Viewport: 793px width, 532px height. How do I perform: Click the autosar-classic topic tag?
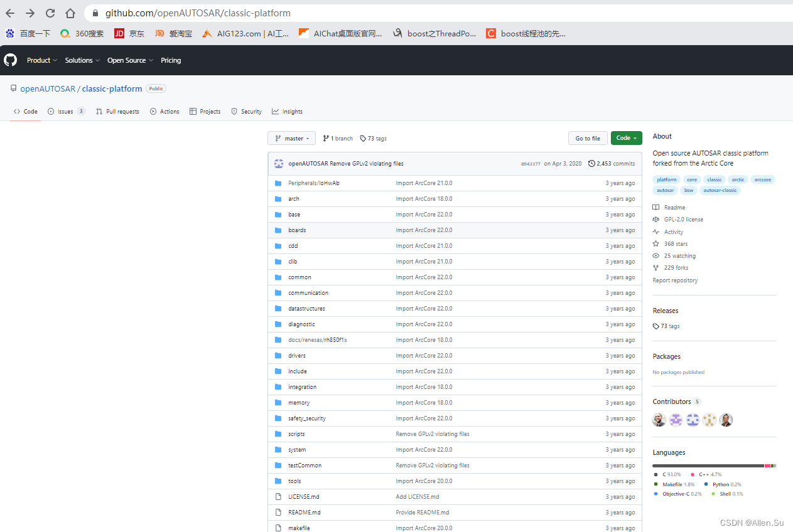click(x=720, y=190)
